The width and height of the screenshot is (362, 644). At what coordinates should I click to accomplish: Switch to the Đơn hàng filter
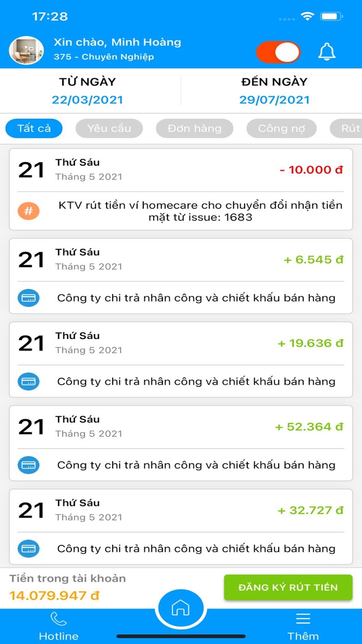[194, 128]
